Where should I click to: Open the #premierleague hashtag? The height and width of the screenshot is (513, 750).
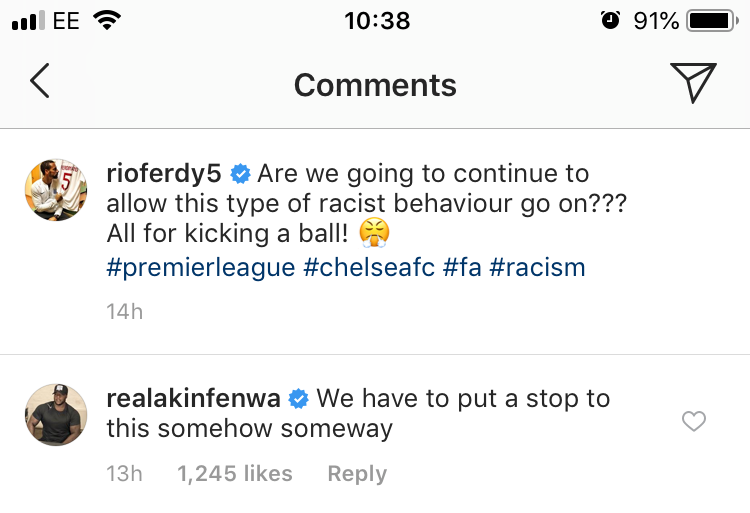coord(201,267)
